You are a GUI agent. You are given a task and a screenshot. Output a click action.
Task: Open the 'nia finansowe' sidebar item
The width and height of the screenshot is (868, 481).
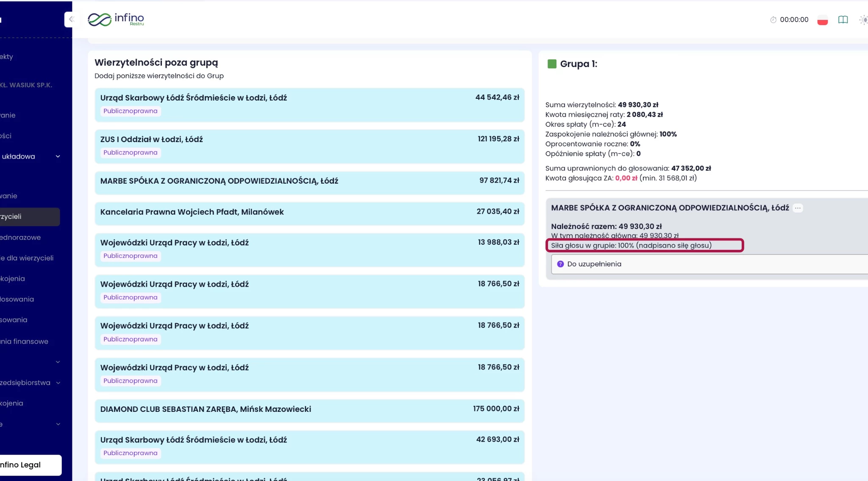click(x=24, y=341)
